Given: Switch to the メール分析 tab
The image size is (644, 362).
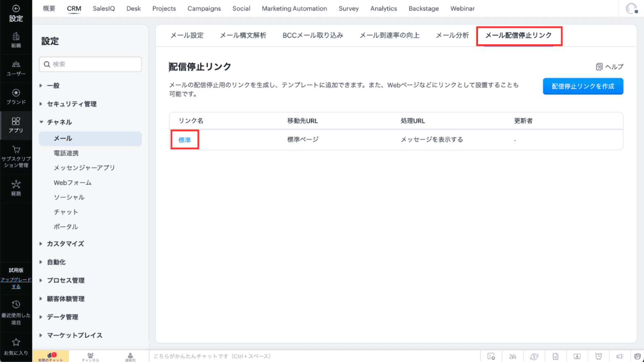Looking at the screenshot, I should tap(452, 35).
